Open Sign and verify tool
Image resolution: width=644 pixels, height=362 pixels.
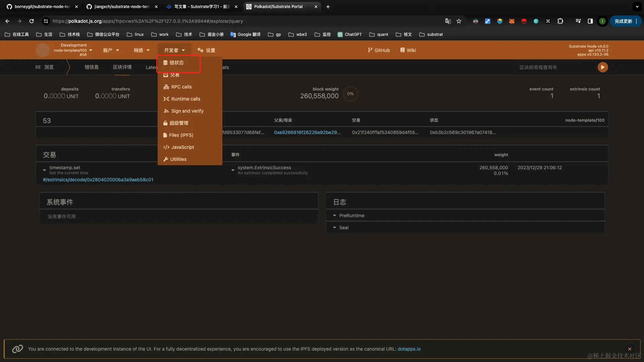(x=187, y=111)
